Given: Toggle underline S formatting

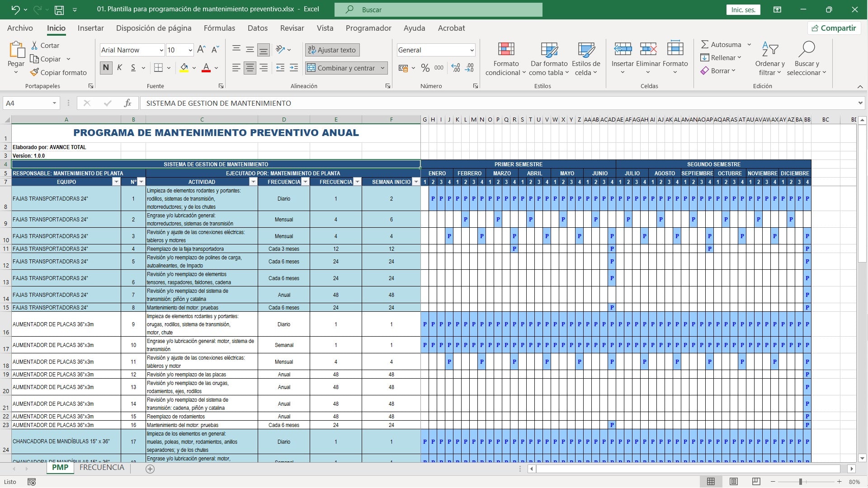Looking at the screenshot, I should [x=133, y=68].
